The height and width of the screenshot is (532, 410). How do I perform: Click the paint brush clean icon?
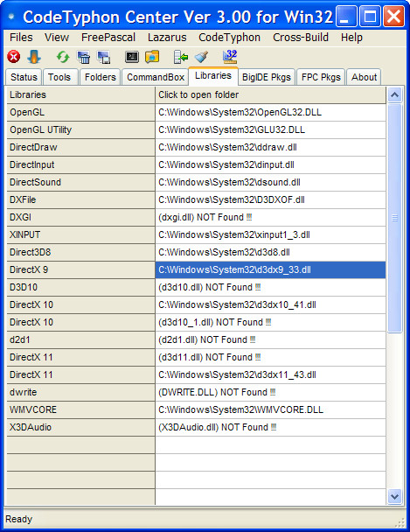click(x=201, y=57)
